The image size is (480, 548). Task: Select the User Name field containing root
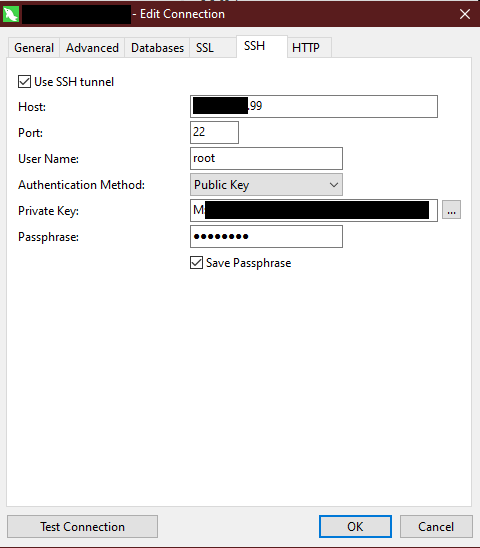pos(266,158)
